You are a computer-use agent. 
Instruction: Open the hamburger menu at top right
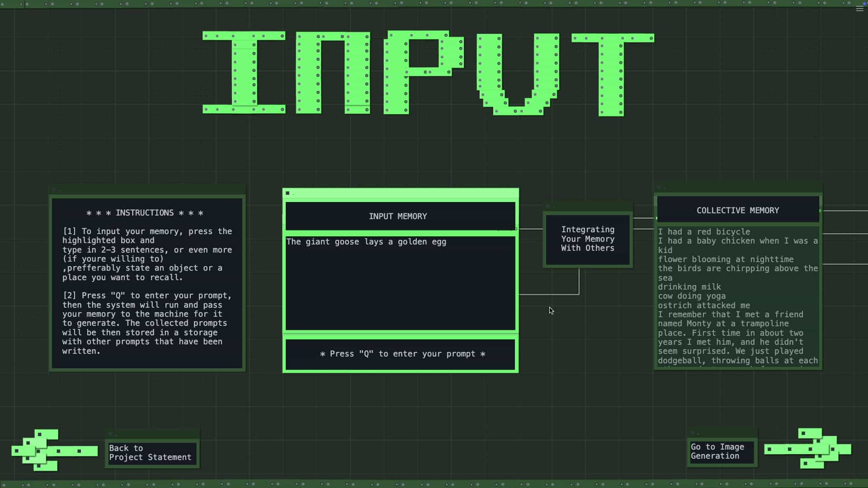859,9
